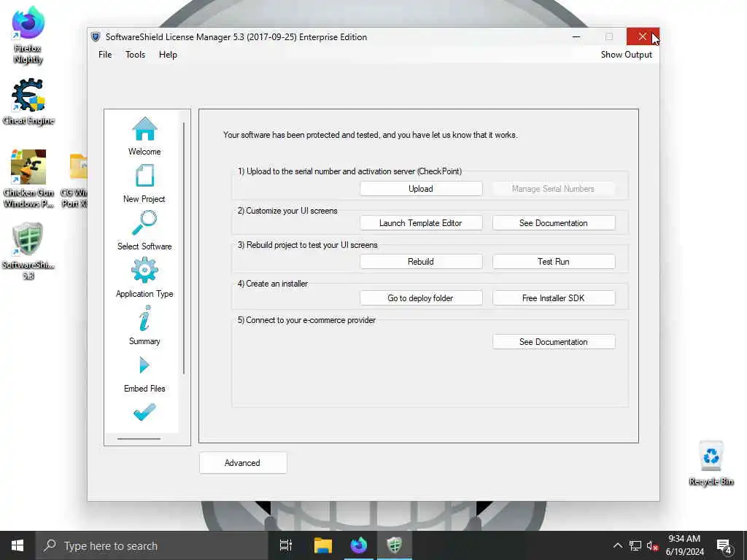
Task: Open the CG Win Port folder shortcut
Action: click(76, 181)
